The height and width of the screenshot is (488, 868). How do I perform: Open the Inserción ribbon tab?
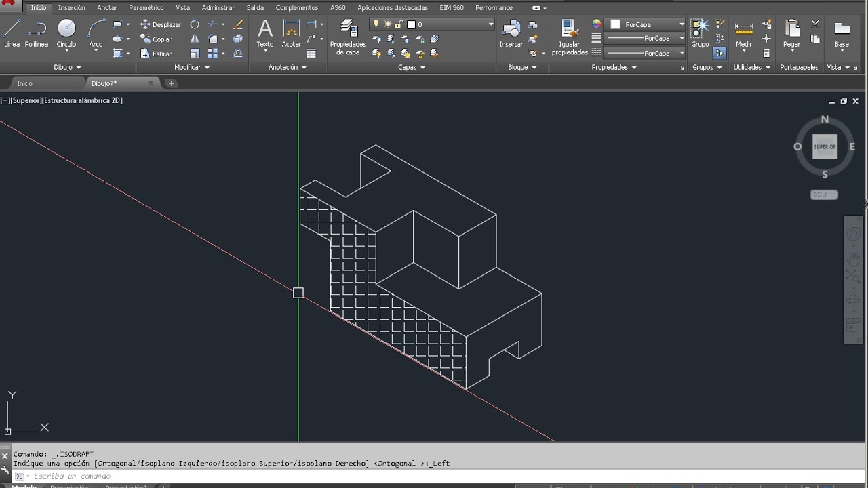click(72, 7)
